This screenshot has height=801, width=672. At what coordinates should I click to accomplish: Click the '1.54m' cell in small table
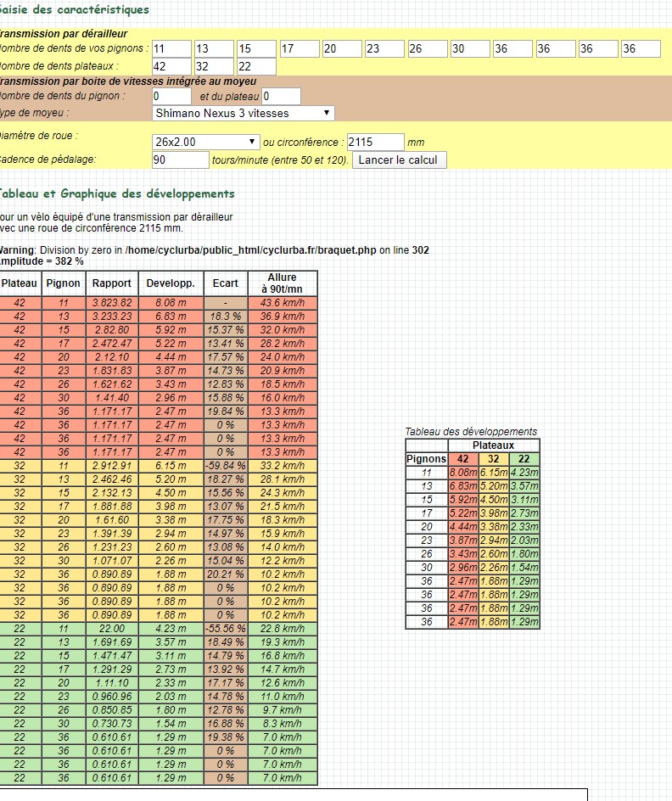point(524,568)
